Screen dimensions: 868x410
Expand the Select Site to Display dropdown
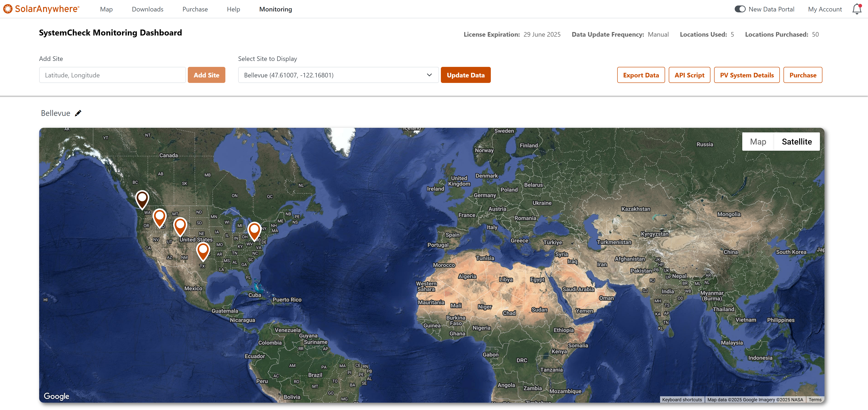[x=338, y=75]
